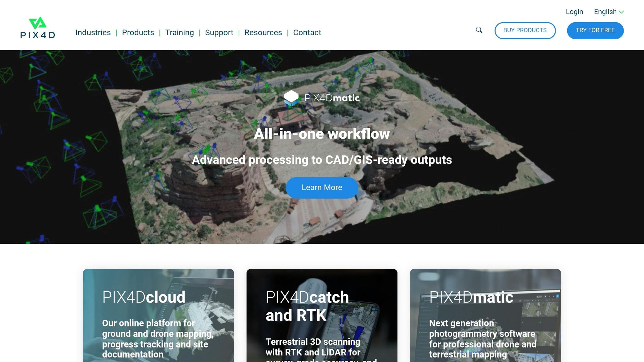Expand the English language dropdown
Image resolution: width=644 pixels, height=362 pixels.
click(x=605, y=12)
